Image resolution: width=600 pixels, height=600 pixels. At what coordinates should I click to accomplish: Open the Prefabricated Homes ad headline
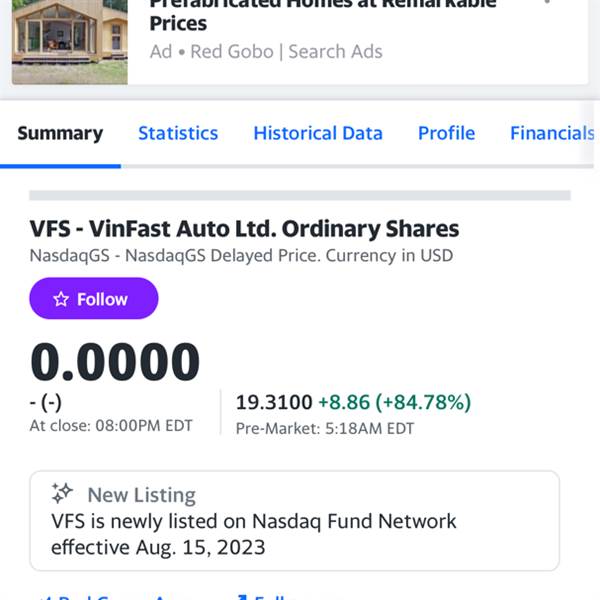(323, 14)
